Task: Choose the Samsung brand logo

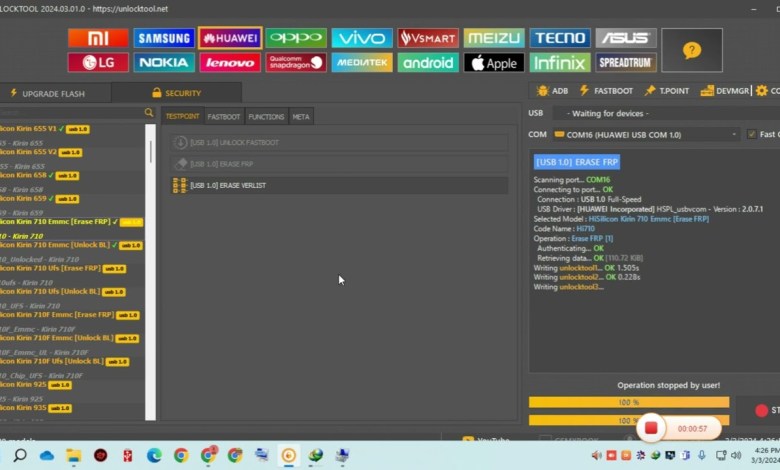Action: click(164, 38)
